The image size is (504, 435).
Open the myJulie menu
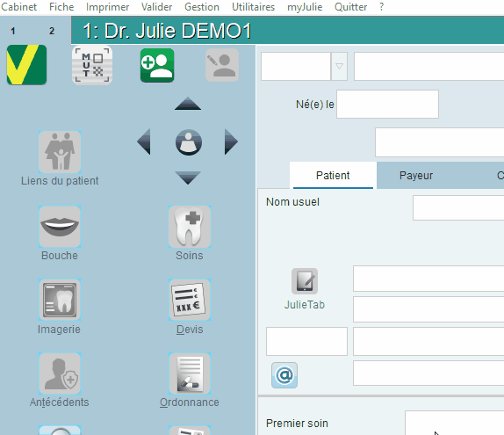pos(305,7)
